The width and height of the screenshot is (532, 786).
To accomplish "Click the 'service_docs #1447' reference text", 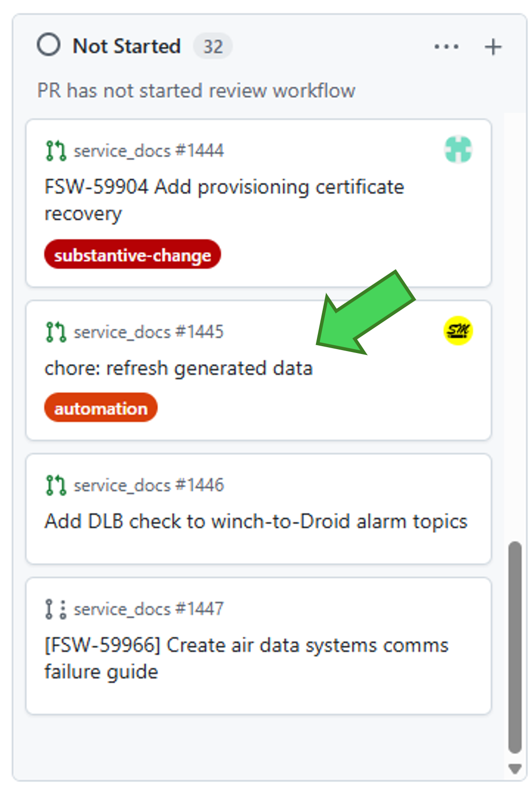I will [149, 609].
